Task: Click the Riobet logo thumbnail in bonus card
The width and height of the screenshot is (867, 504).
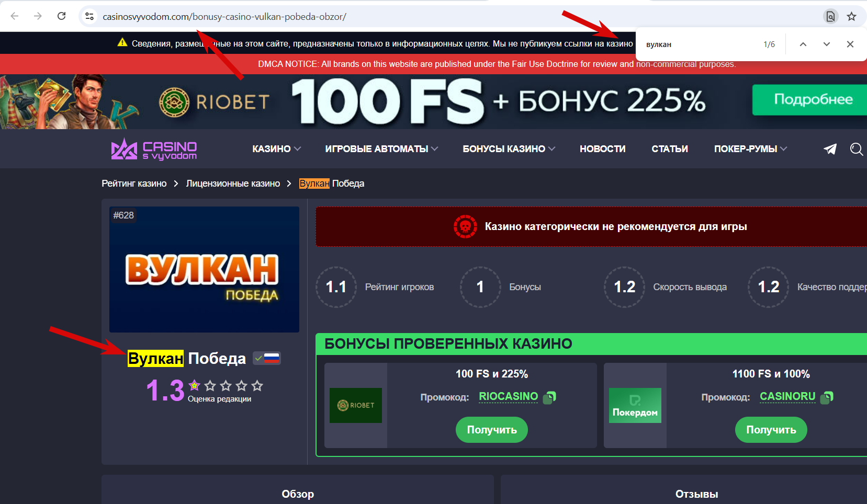Action: [x=356, y=405]
